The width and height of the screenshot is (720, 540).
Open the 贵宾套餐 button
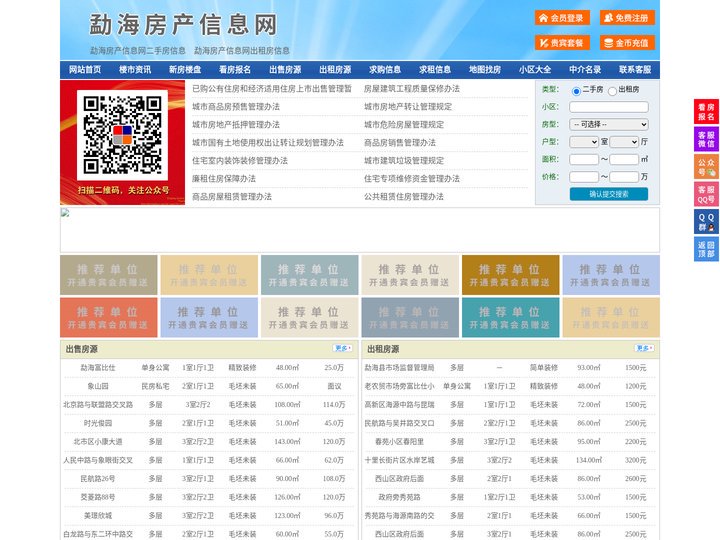tap(562, 43)
